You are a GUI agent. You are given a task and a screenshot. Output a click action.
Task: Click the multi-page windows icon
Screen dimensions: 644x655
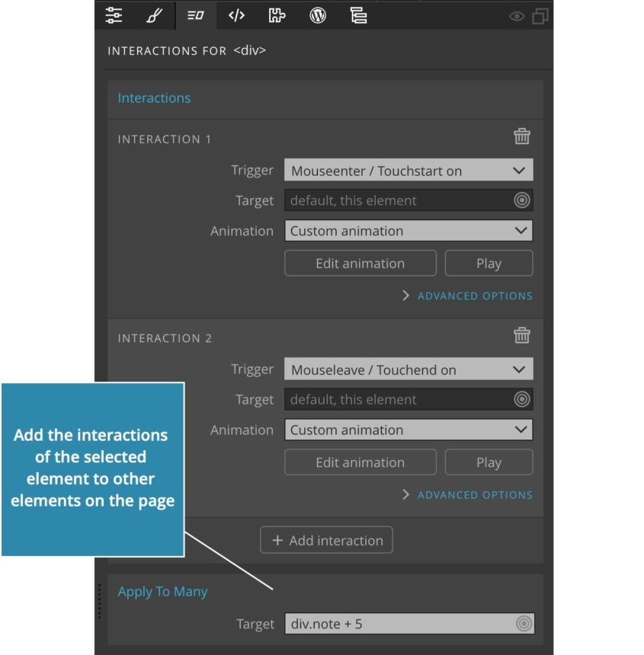point(540,15)
